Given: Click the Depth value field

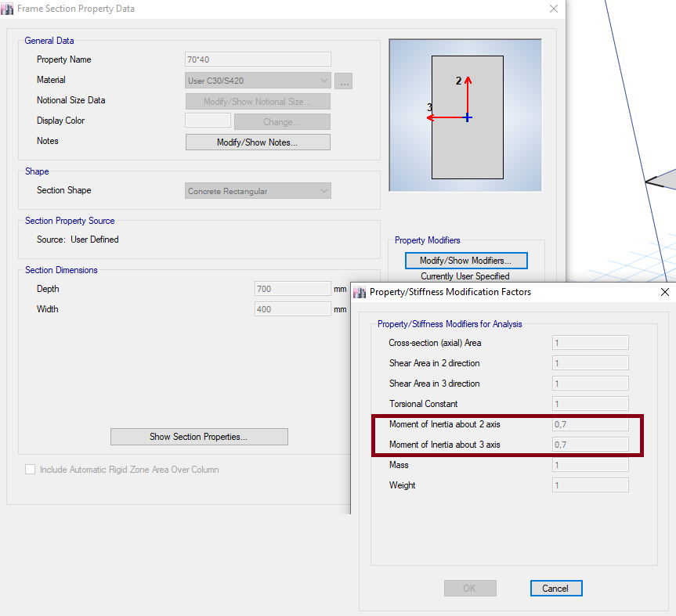Looking at the screenshot, I should pos(292,289).
